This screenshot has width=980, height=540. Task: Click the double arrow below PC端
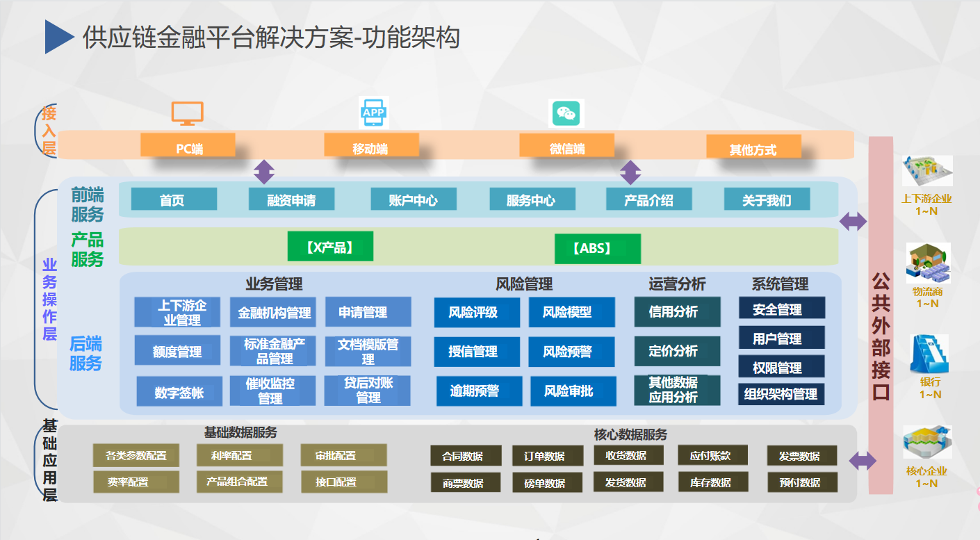click(264, 172)
